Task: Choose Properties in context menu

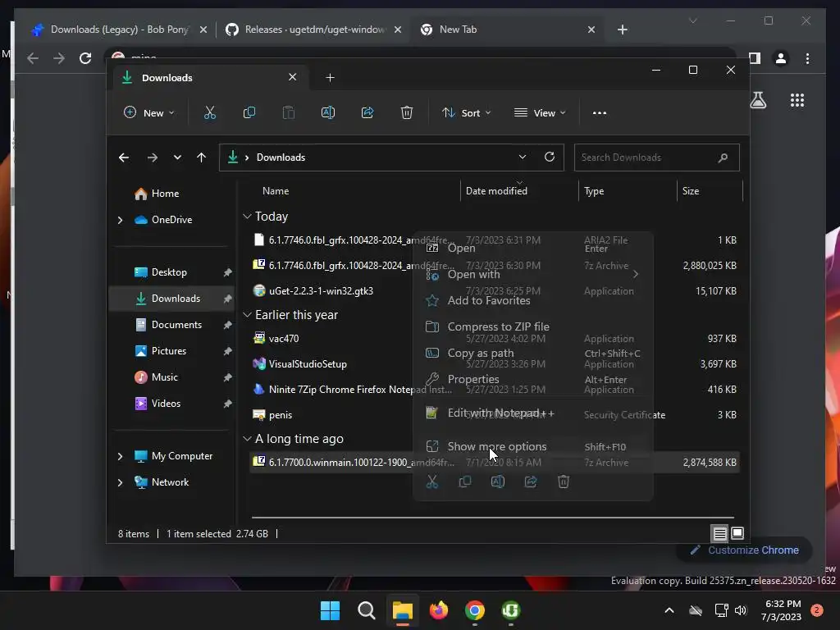Action: (x=533, y=379)
